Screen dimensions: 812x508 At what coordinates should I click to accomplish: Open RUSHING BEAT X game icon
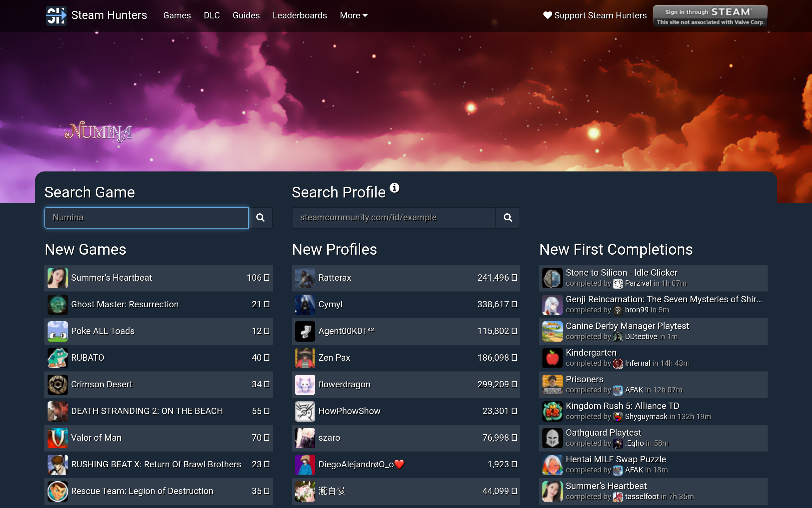(57, 465)
